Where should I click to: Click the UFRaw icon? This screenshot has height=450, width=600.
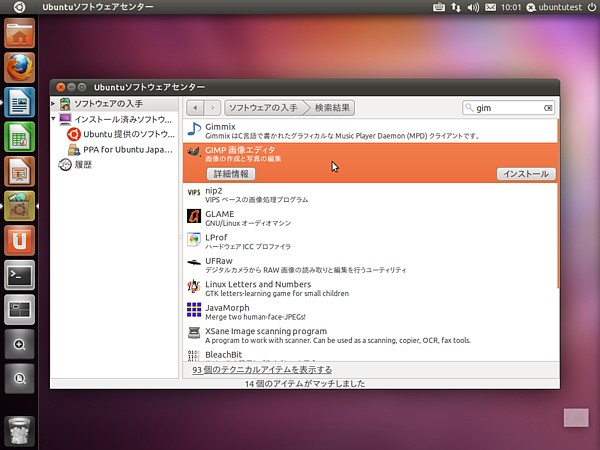point(194,262)
